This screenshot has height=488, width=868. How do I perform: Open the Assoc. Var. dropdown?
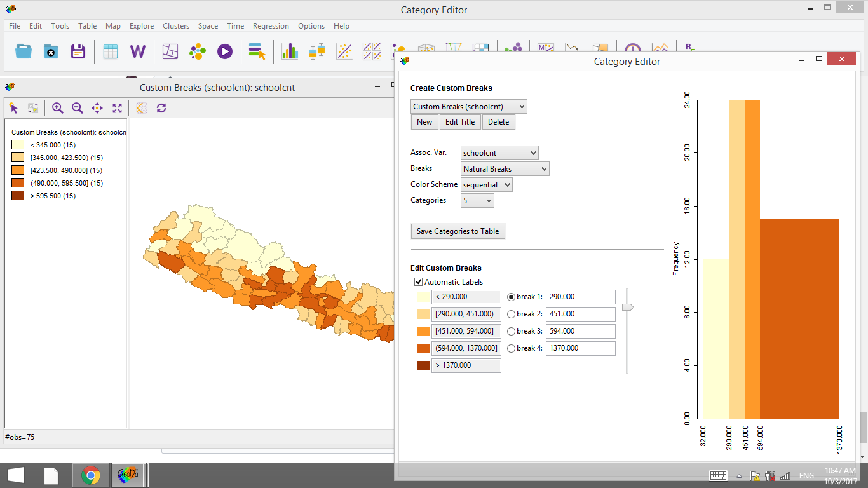pyautogui.click(x=499, y=152)
